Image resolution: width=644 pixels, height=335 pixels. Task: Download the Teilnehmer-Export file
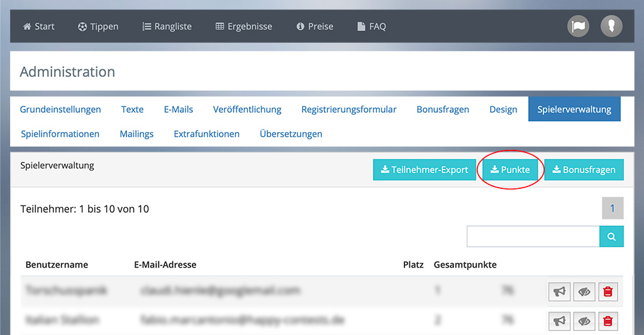[425, 169]
